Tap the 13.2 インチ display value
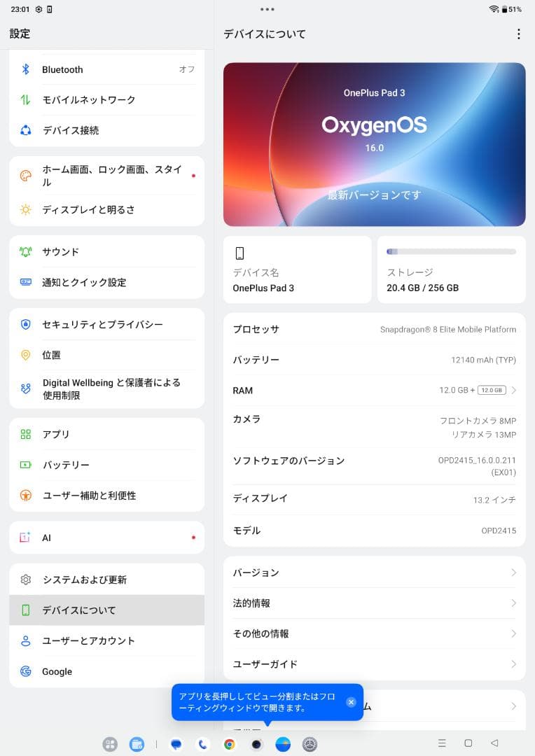535x756 pixels. click(x=494, y=500)
